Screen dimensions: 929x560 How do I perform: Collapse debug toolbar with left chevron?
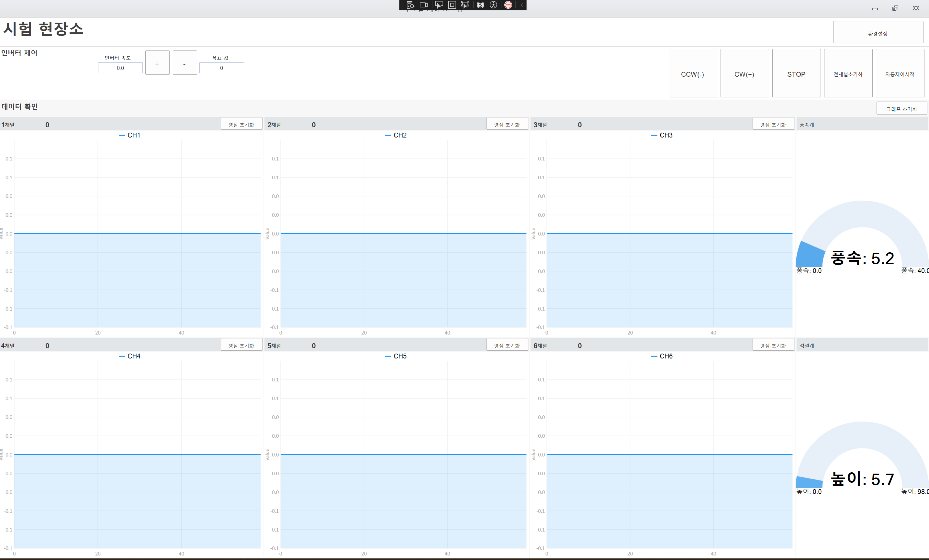point(522,5)
